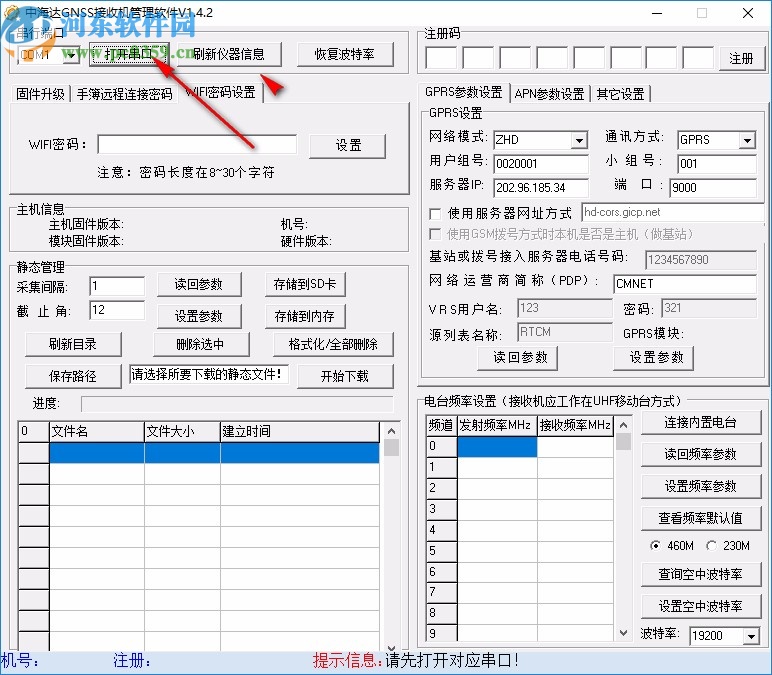Click the 设置空中波特率 button

[x=701, y=607]
